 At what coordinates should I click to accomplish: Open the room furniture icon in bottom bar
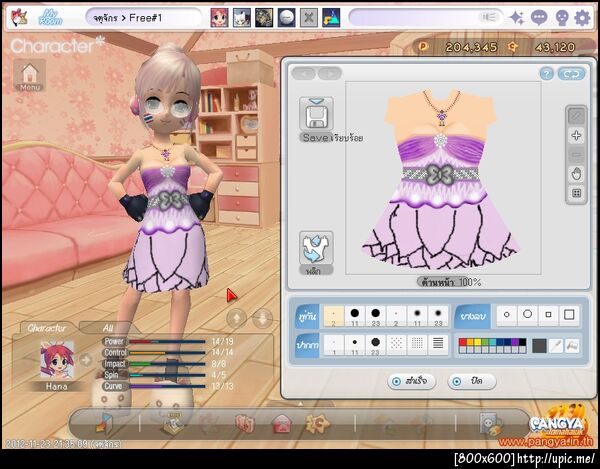click(x=104, y=423)
